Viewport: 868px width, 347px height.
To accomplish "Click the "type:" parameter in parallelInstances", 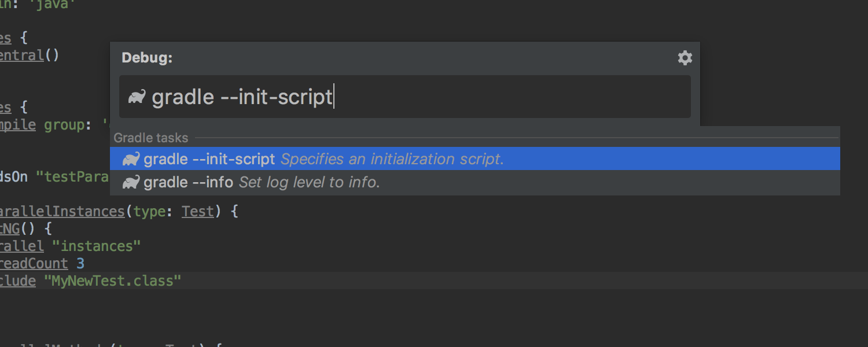I will click(153, 212).
